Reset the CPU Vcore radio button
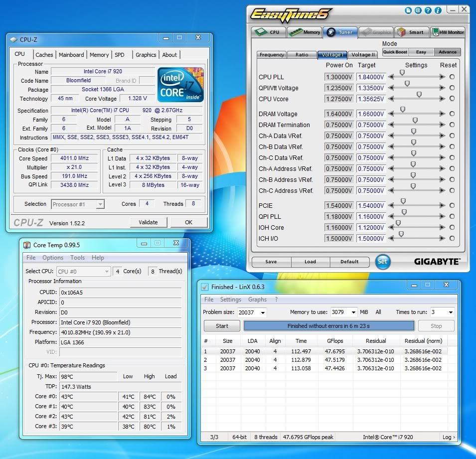The image size is (476, 459). (x=452, y=98)
